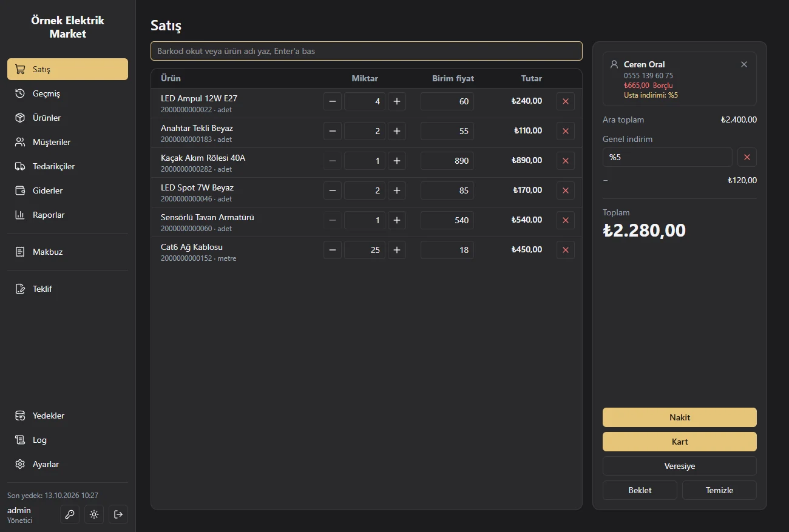789x532 pixels.
Task: Remove Cat6 Ağ Kablosu row
Action: point(566,250)
